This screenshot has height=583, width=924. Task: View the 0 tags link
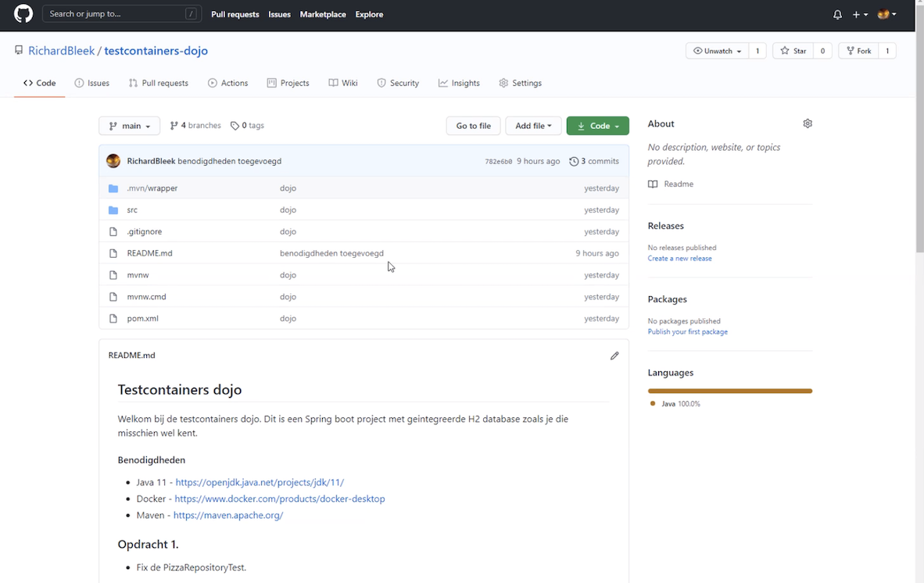point(248,126)
